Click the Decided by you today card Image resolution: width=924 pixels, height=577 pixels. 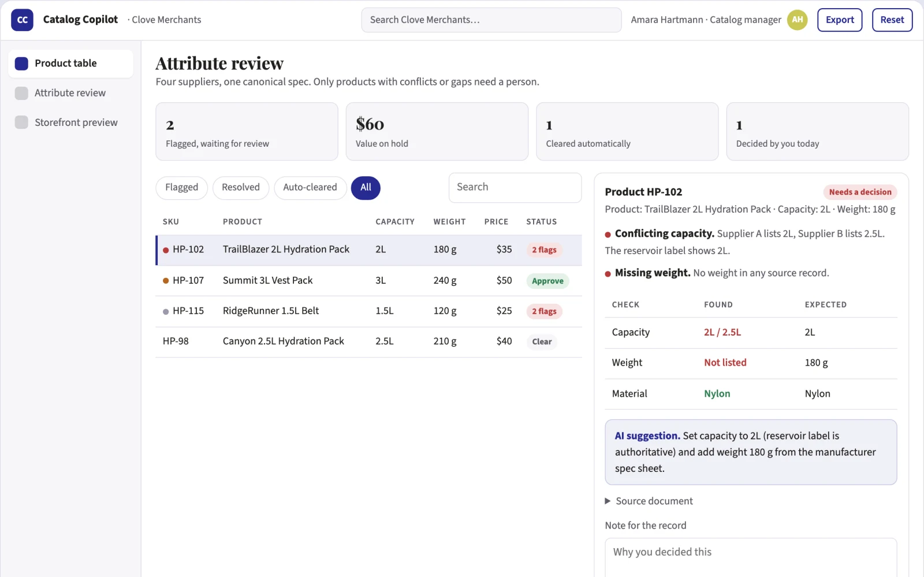tap(817, 132)
